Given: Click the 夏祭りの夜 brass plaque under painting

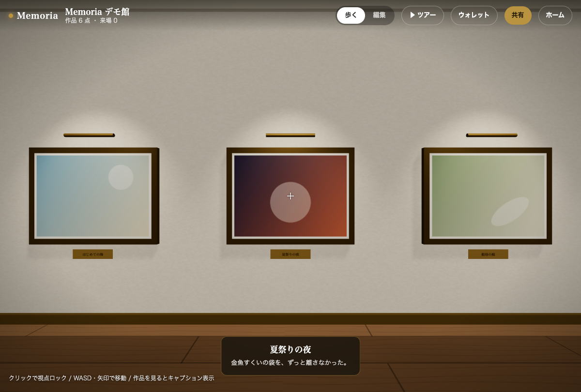Looking at the screenshot, I should (290, 254).
